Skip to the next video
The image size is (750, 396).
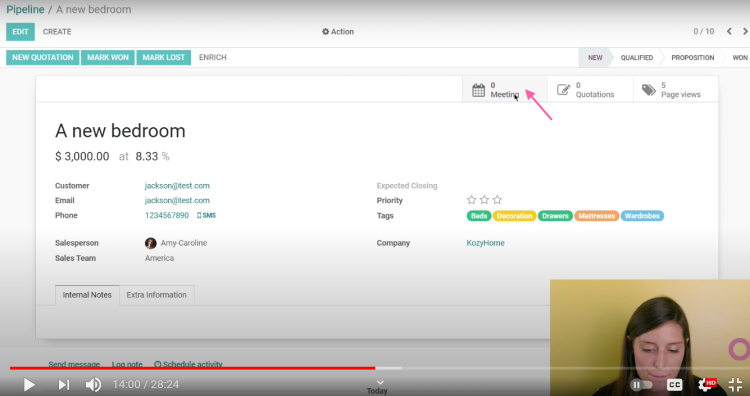click(x=64, y=385)
